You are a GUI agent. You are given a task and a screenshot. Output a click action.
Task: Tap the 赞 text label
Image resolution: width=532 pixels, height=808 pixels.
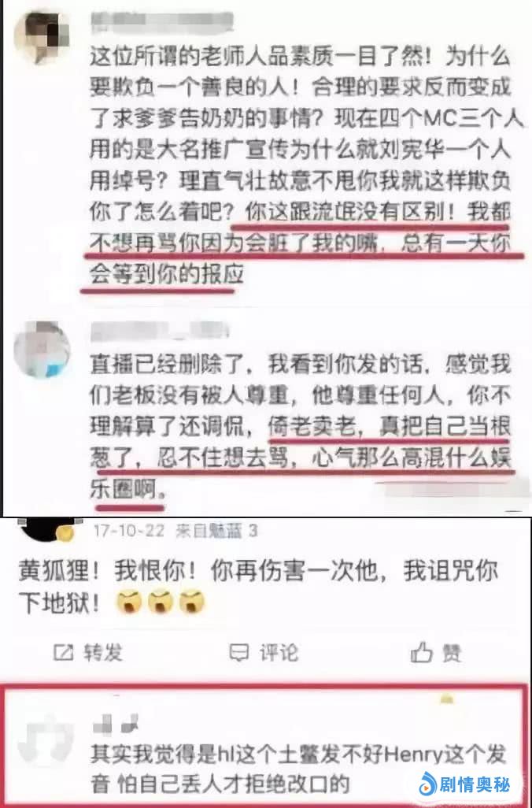pyautogui.click(x=452, y=653)
